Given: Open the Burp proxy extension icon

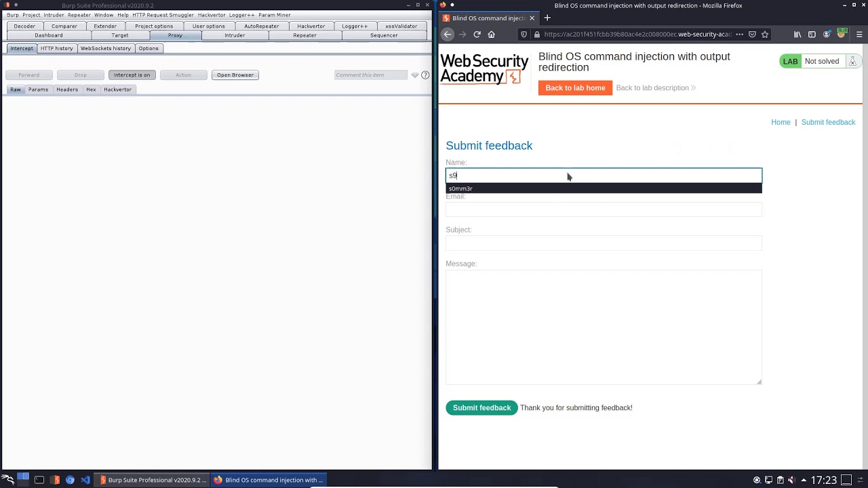Looking at the screenshot, I should point(842,34).
